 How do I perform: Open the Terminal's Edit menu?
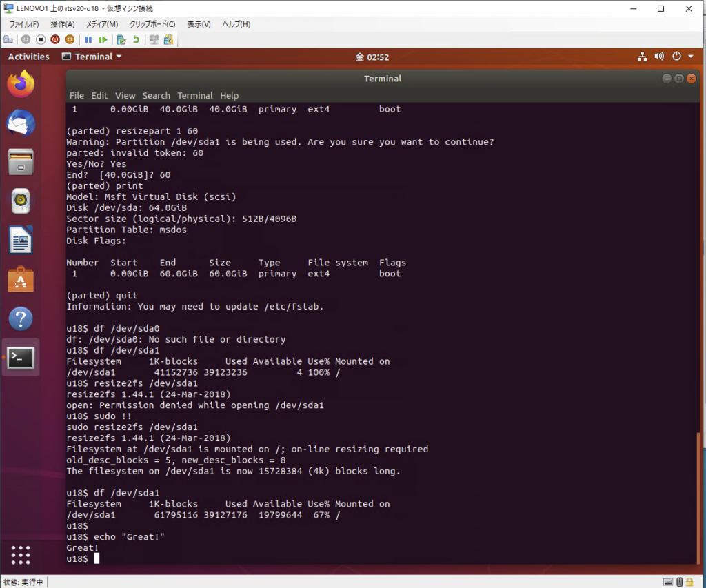99,96
